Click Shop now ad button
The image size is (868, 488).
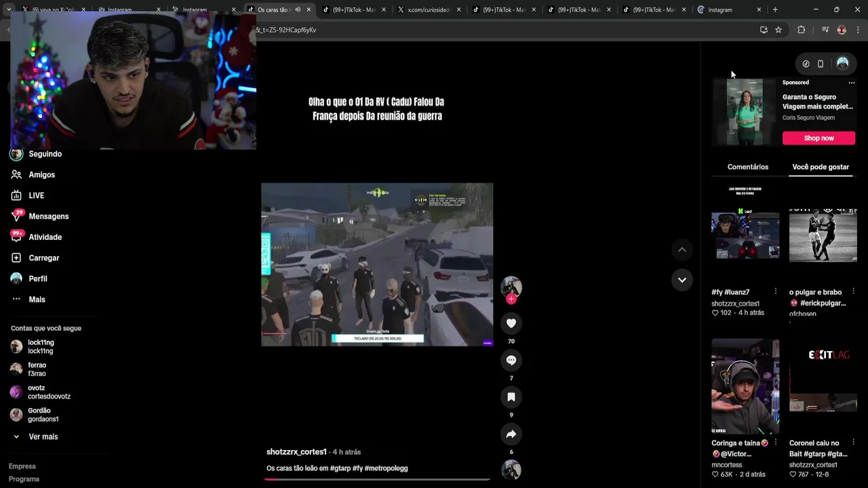(818, 138)
